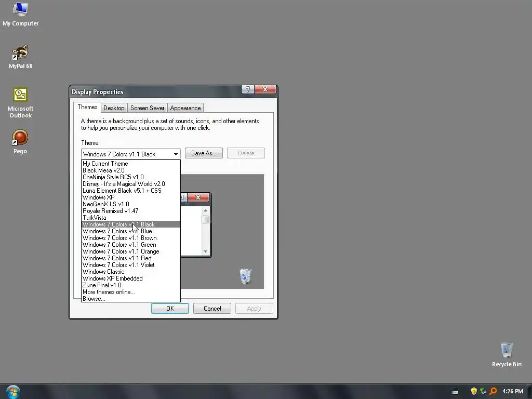Viewport: 532px width, 399px height.
Task: Select the Zune Final v1.0 theme
Action: [x=131, y=285]
